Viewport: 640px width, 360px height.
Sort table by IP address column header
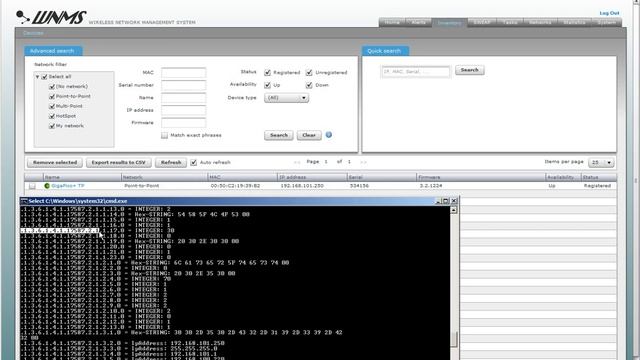312,177
